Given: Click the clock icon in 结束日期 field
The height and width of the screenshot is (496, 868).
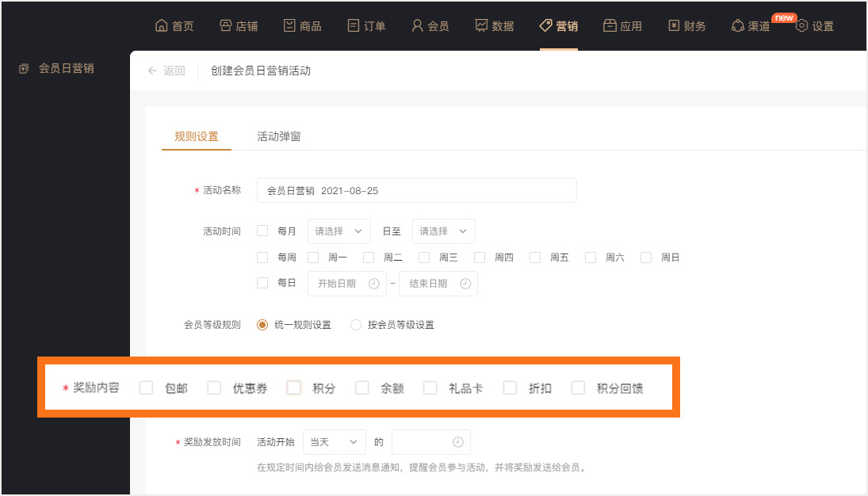Looking at the screenshot, I should click(x=465, y=284).
